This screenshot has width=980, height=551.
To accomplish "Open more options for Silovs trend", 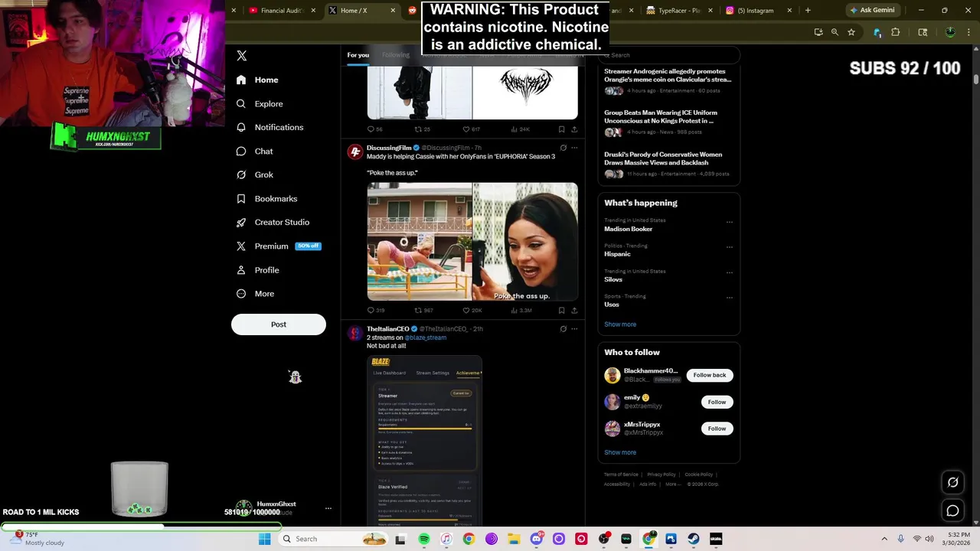I will click(730, 272).
